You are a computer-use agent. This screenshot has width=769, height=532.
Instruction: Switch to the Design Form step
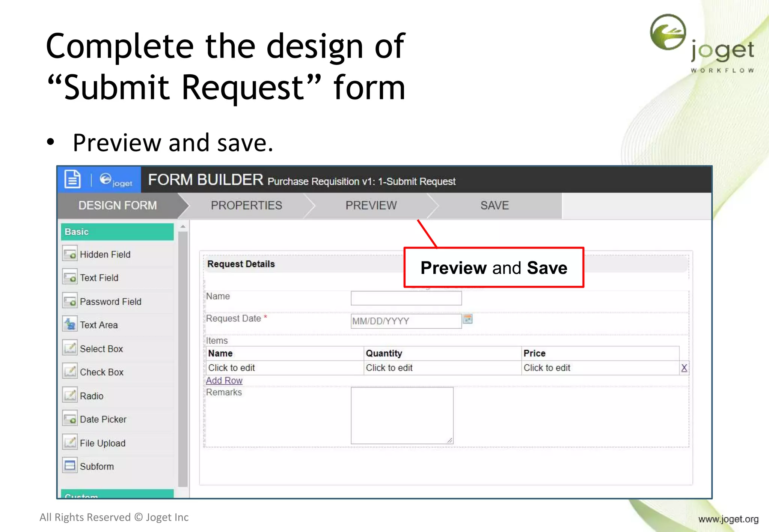point(118,206)
